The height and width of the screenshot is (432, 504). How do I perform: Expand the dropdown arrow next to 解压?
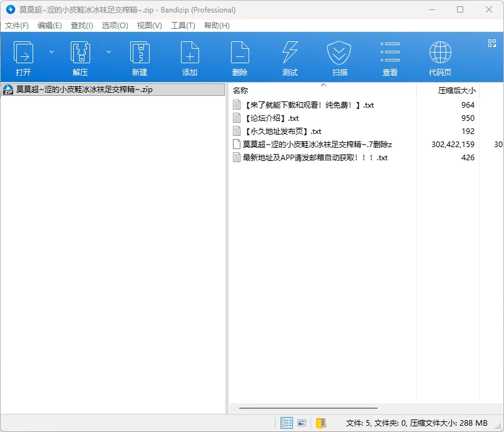[x=109, y=52]
